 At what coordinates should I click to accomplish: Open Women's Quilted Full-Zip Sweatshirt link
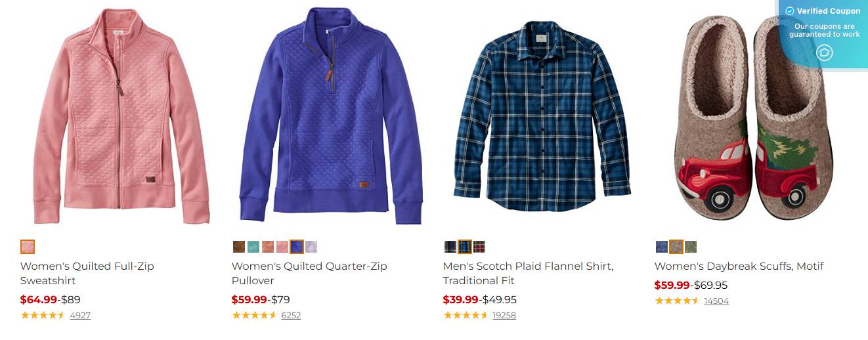click(x=87, y=273)
